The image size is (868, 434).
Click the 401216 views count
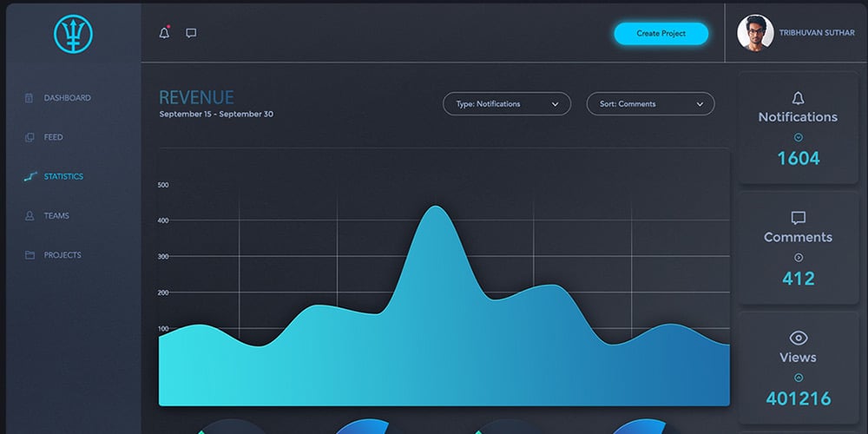pyautogui.click(x=799, y=398)
